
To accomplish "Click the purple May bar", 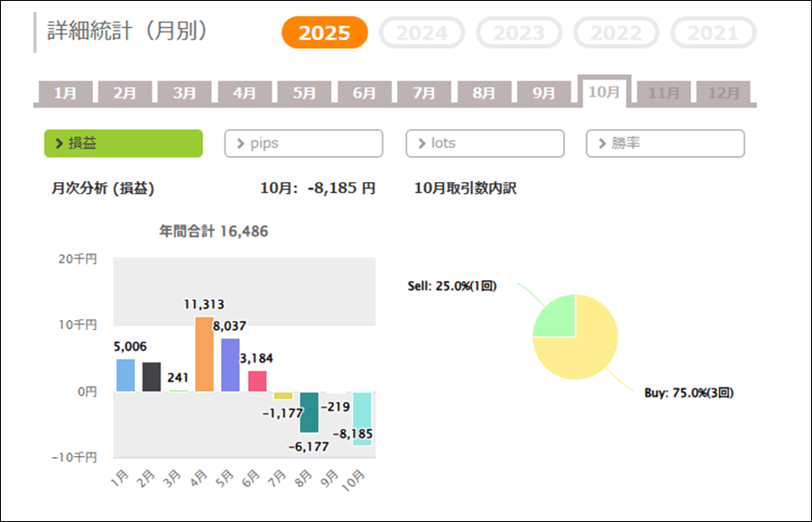I will (x=231, y=364).
